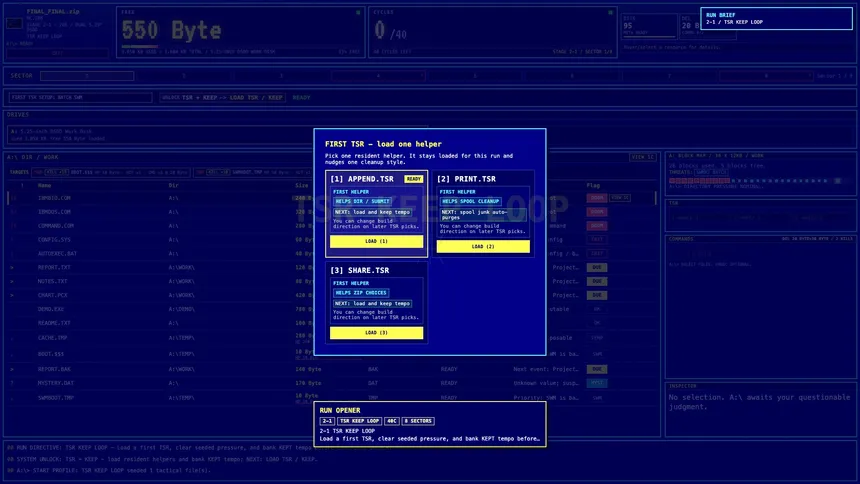
Task: Click the DOC flag on CHART.PCX row
Action: click(x=597, y=295)
